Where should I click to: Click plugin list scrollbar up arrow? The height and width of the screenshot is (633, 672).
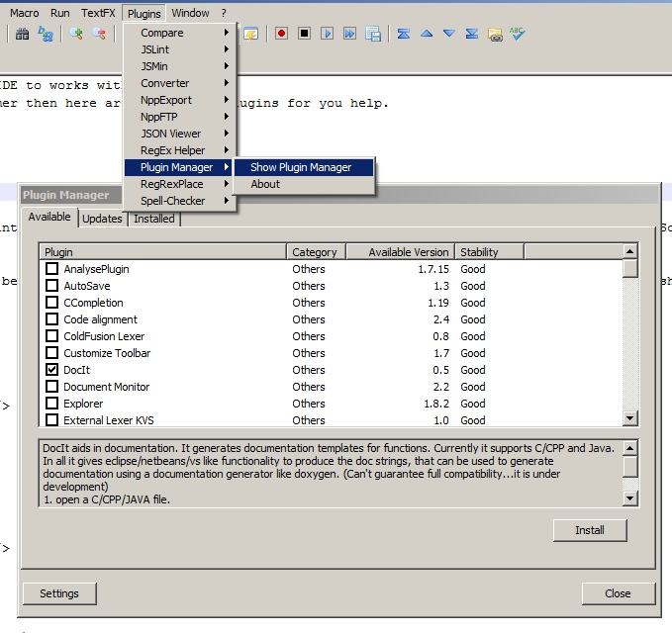tap(629, 251)
